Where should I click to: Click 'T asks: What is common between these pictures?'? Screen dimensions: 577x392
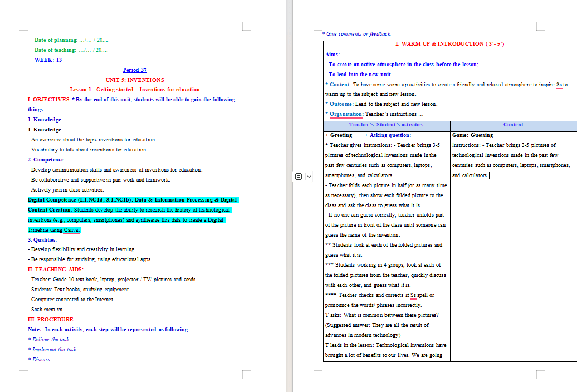382,315
